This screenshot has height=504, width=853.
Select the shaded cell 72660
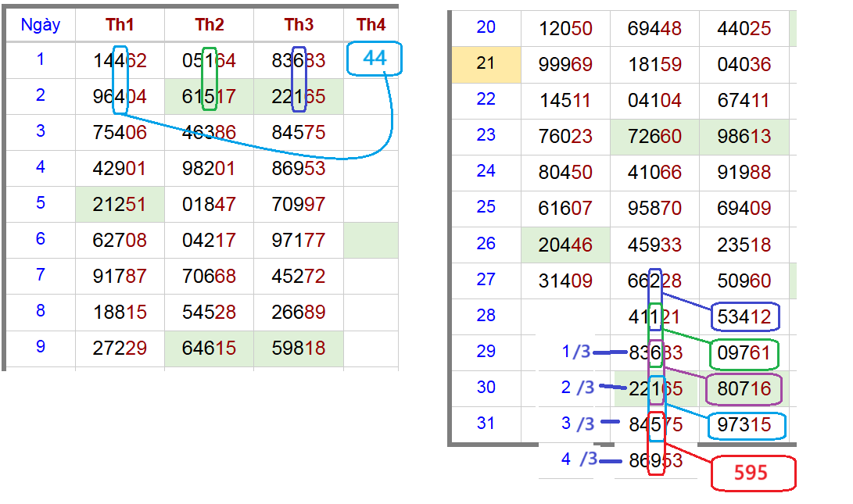coord(654,137)
